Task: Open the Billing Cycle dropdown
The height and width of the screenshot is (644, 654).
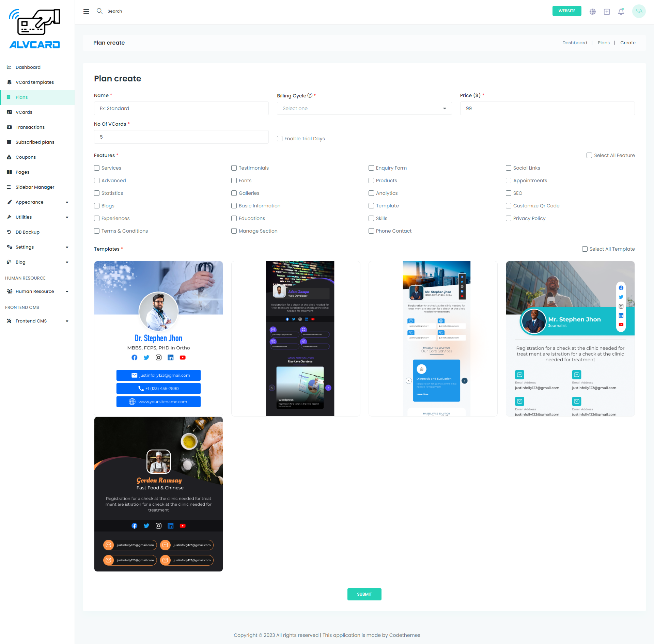Action: point(364,108)
